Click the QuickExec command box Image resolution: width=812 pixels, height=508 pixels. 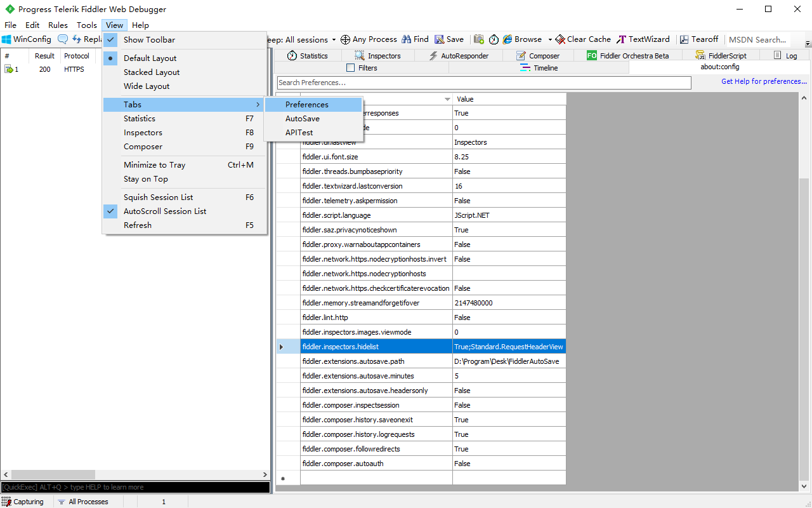(x=135, y=487)
